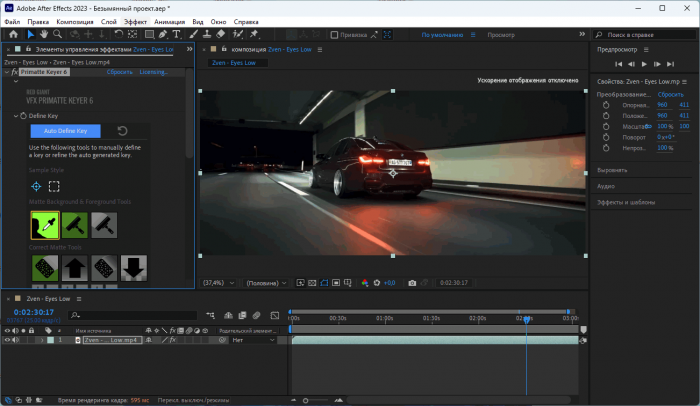Screen dimensions: 700x406
Task: Open the viewer magnification dropdown (37,4%)
Action: 217,283
